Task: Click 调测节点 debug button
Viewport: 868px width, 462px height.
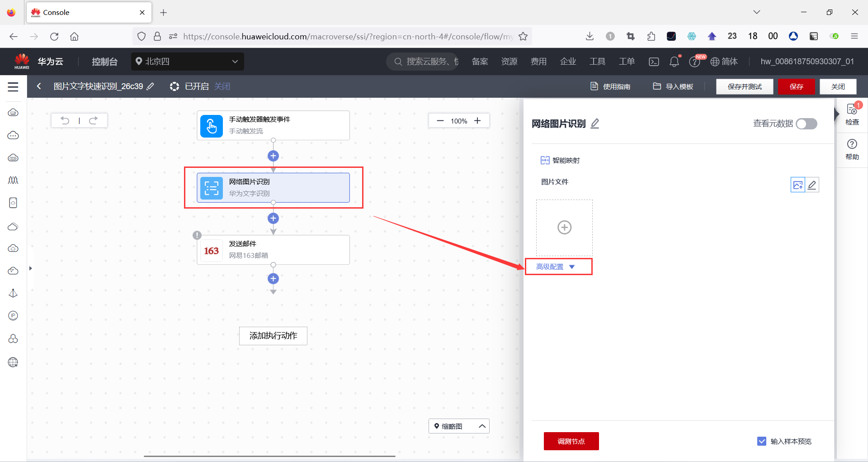Action: pos(571,441)
